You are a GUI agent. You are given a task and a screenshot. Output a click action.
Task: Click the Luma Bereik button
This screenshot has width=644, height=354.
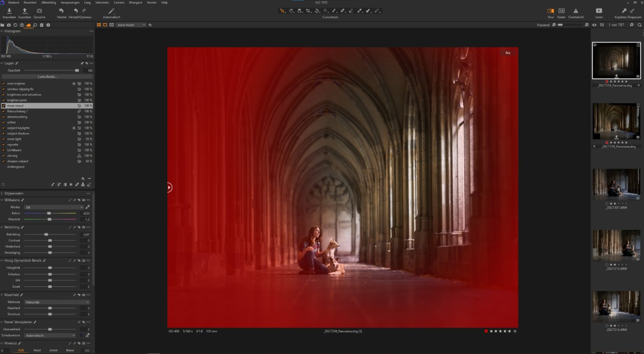[47, 77]
